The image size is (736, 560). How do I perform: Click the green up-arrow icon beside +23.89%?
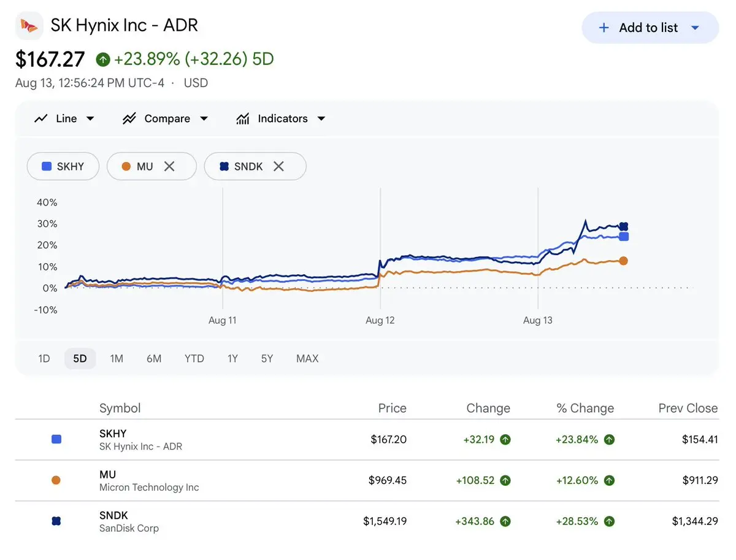[103, 59]
